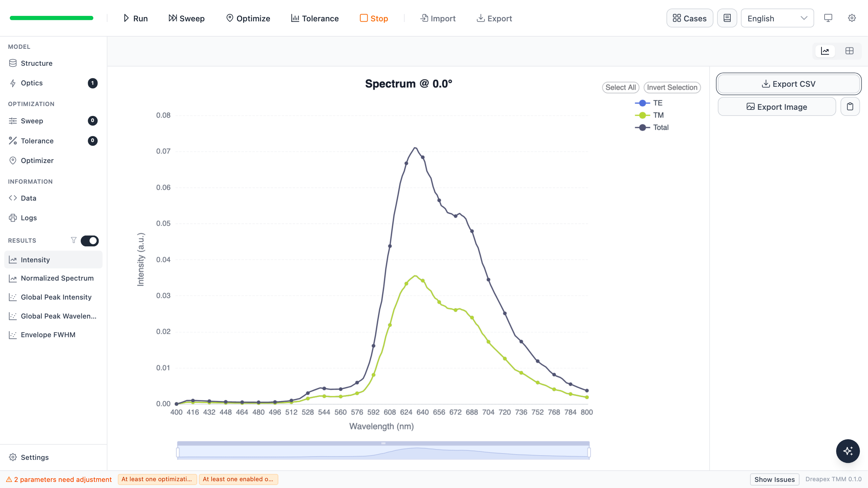868x488 pixels.
Task: Click the Export Image button
Action: [777, 107]
